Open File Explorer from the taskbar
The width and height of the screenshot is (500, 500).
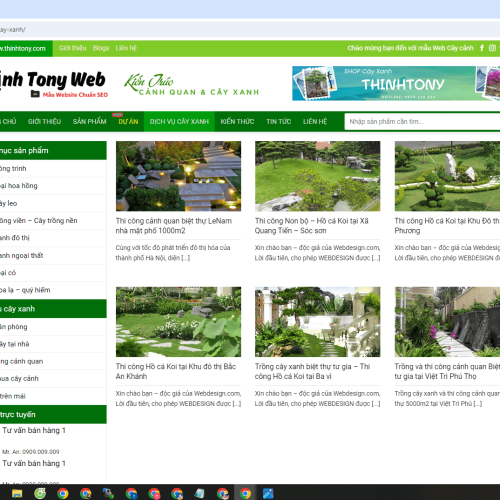pyautogui.click(x=17, y=493)
